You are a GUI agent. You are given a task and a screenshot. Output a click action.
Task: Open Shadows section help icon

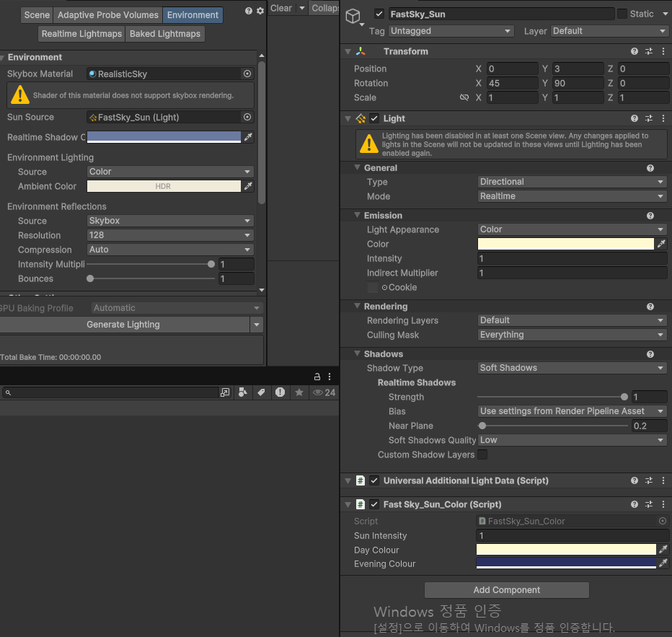[650, 354]
